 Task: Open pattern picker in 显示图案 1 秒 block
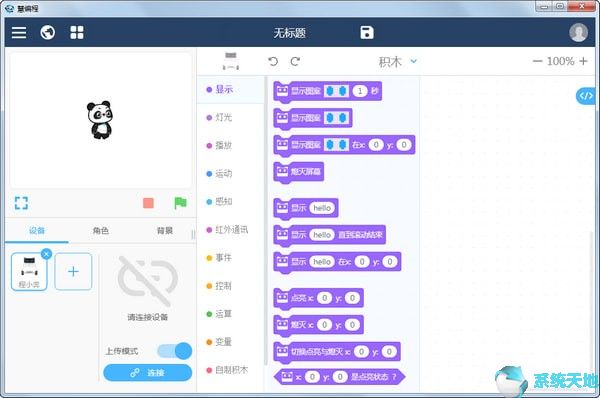pyautogui.click(x=336, y=91)
